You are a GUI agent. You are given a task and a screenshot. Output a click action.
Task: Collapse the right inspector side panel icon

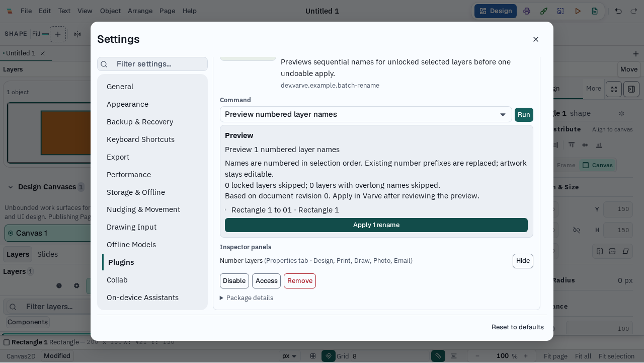(x=631, y=89)
